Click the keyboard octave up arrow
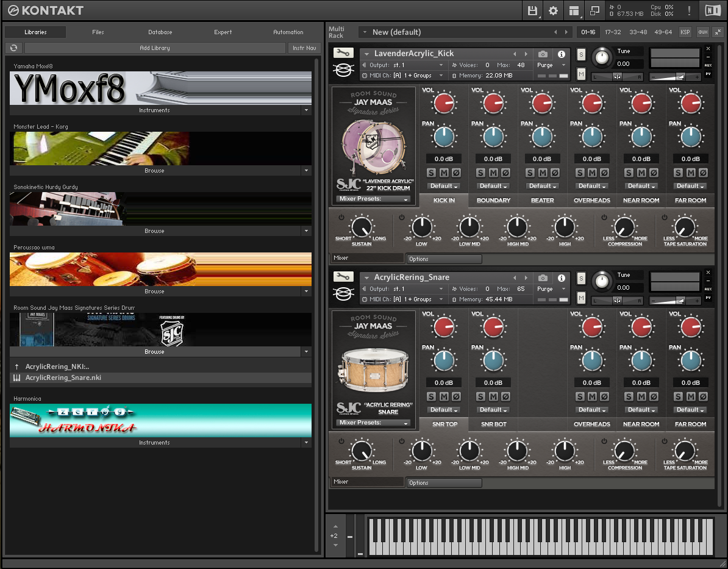This screenshot has height=569, width=728. tap(335, 526)
